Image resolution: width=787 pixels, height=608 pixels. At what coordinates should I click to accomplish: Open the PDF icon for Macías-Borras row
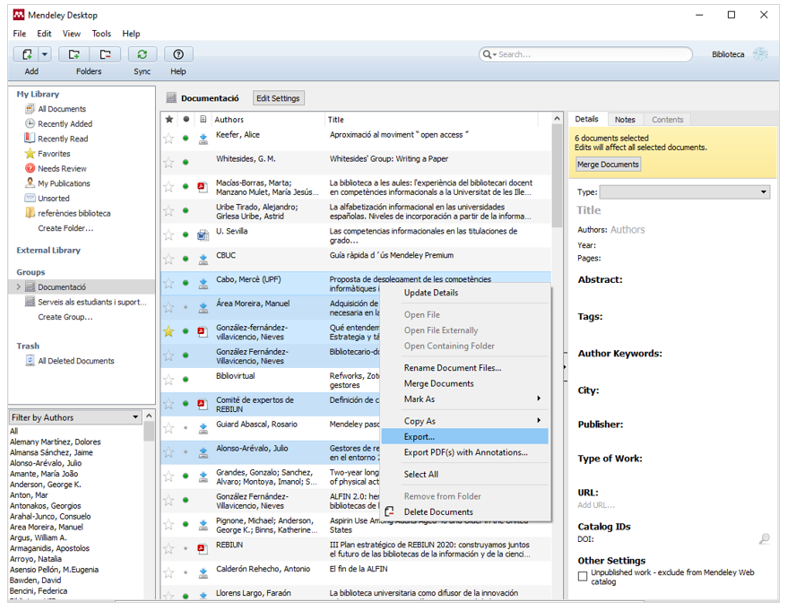pyautogui.click(x=203, y=187)
